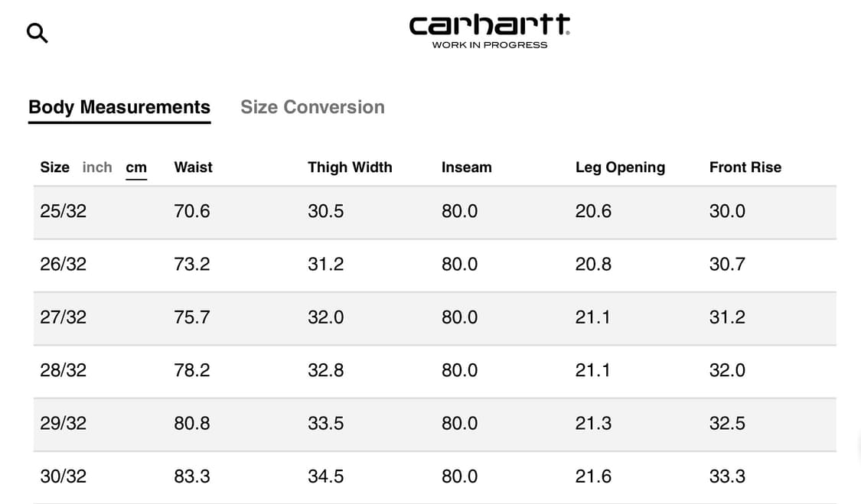Click the Front Rise column header
The image size is (861, 504).
click(x=745, y=167)
